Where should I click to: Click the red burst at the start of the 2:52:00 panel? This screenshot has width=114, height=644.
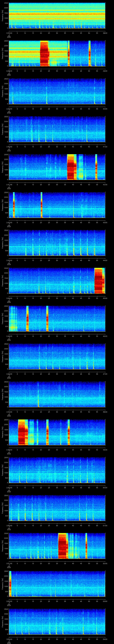point(10,584)
